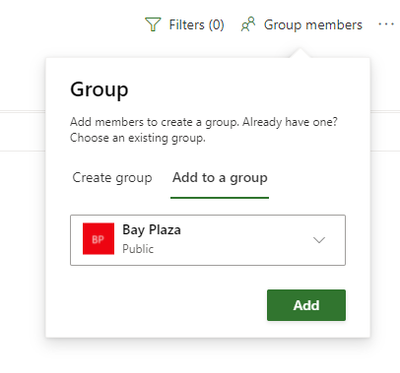Open the Bay Plaza group dropdown
Viewport: 400px width, 373px height.
tap(208, 240)
